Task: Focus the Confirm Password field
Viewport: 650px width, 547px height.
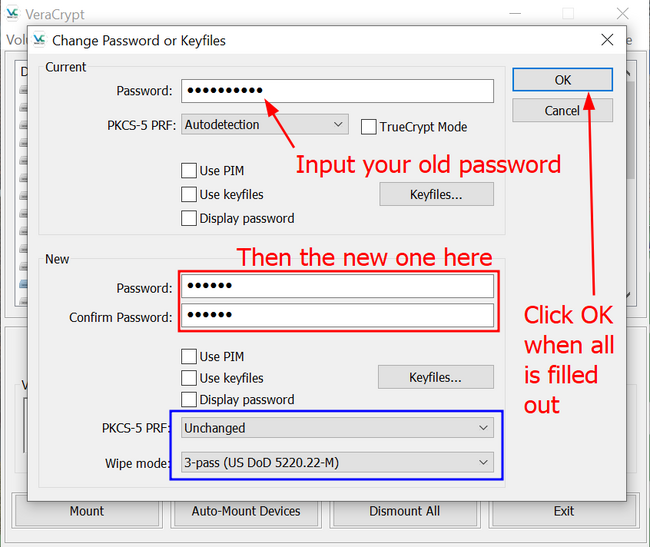Action: (x=337, y=315)
